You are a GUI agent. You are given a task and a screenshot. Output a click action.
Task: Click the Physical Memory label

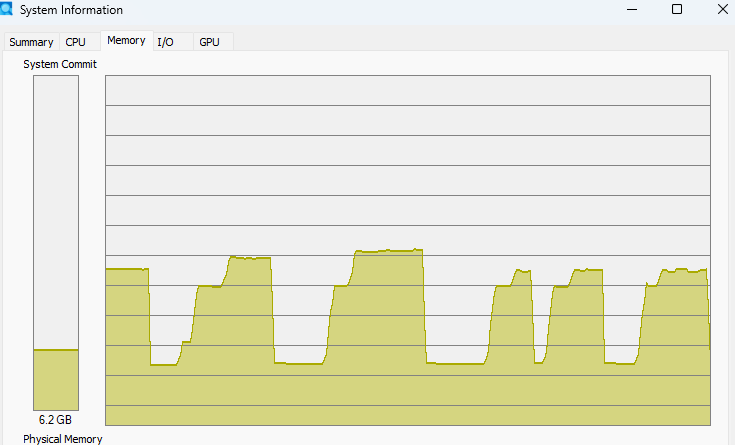63,439
